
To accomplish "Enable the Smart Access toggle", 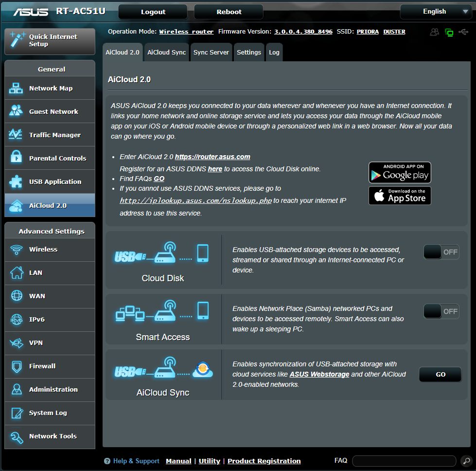I will 441,311.
